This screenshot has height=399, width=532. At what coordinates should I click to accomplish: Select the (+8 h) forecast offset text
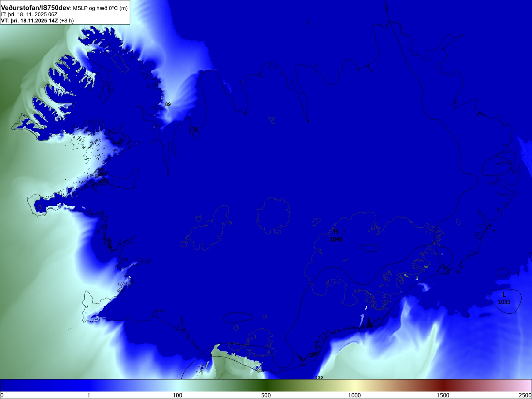coord(66,20)
